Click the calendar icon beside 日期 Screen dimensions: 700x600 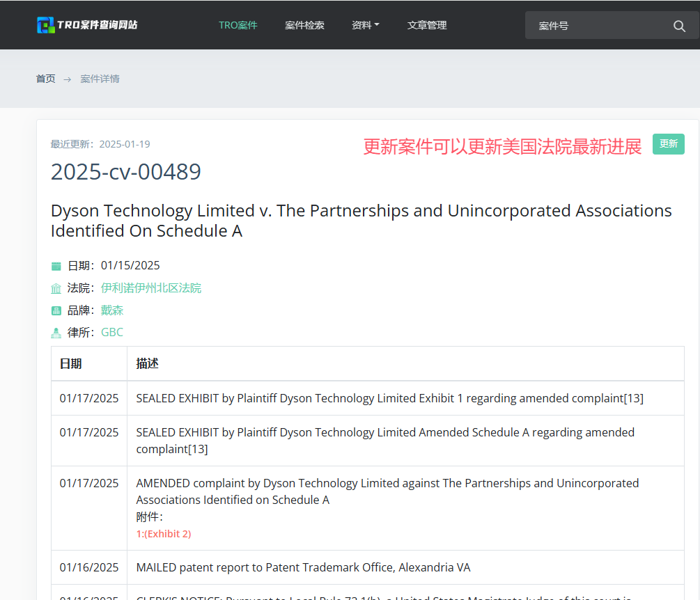coord(56,267)
